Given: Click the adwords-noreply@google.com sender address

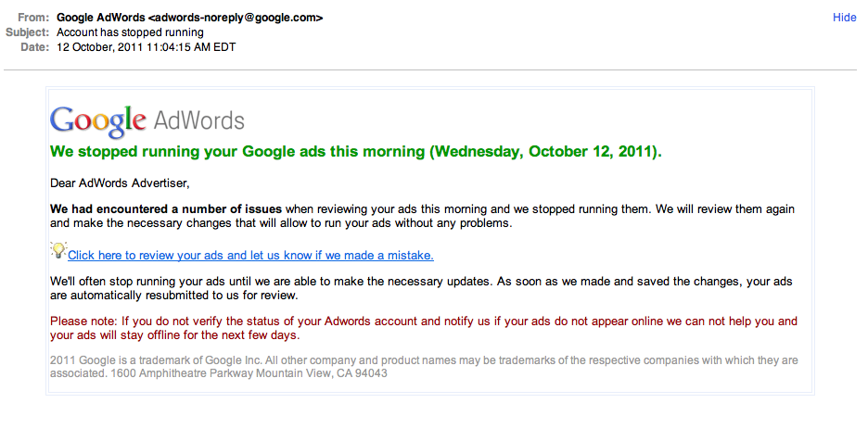Looking at the screenshot, I should click(236, 18).
